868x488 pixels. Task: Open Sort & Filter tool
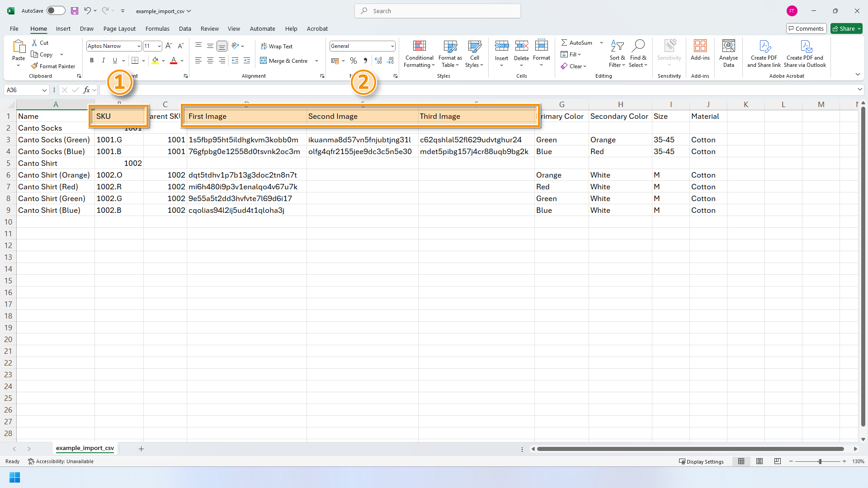coord(617,46)
